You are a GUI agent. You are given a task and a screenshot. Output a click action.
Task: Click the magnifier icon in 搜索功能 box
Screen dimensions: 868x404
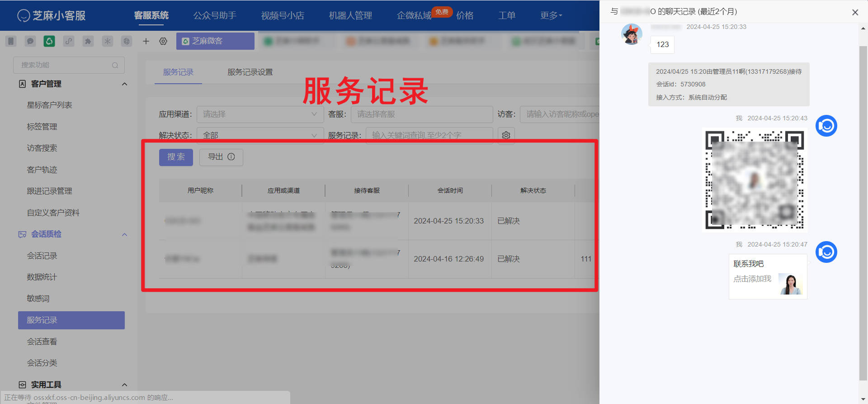click(115, 65)
